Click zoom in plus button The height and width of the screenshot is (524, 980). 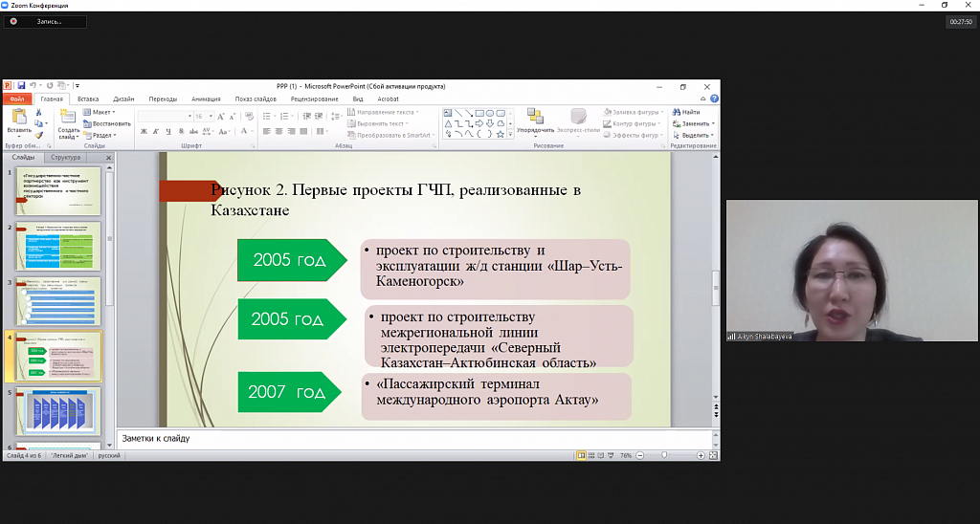701,456
